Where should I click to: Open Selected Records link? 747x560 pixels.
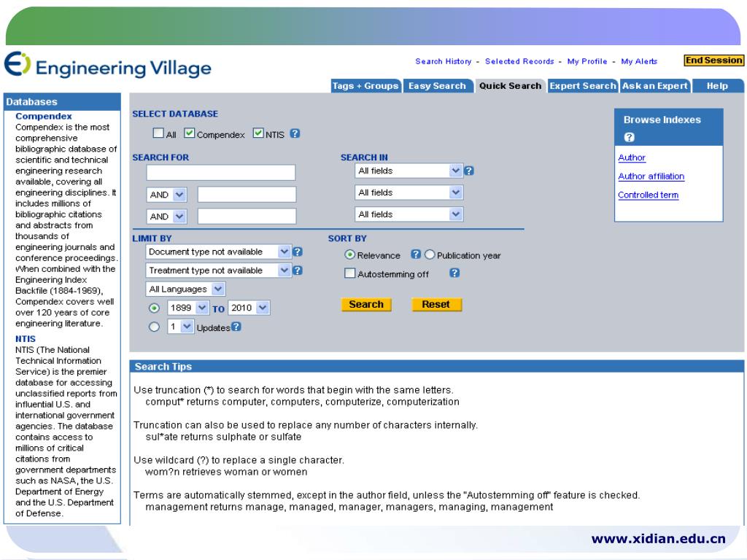pos(519,61)
